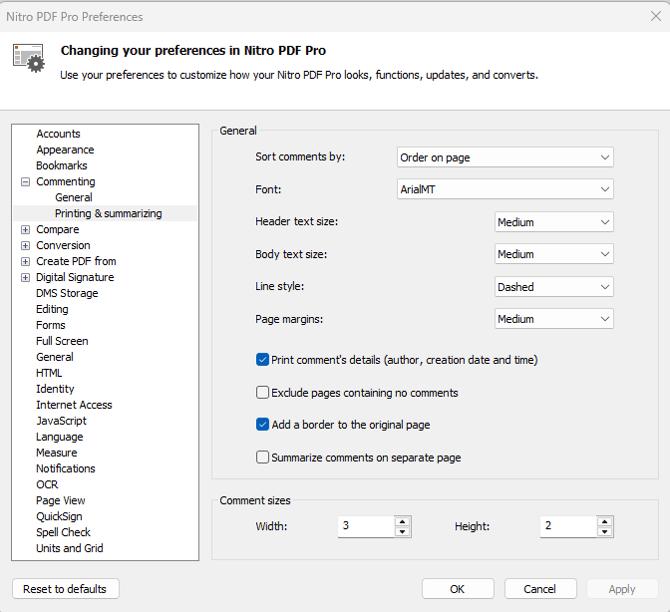The width and height of the screenshot is (670, 612).
Task: Decrease the comment Width value
Action: pos(403,532)
